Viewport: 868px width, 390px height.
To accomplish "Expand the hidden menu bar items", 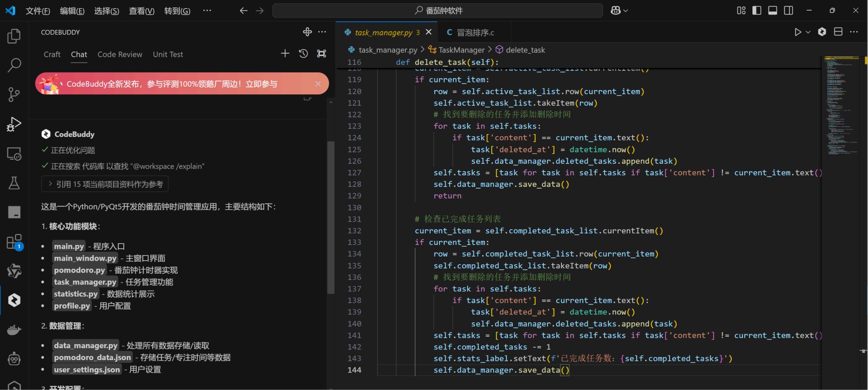I will 207,11.
